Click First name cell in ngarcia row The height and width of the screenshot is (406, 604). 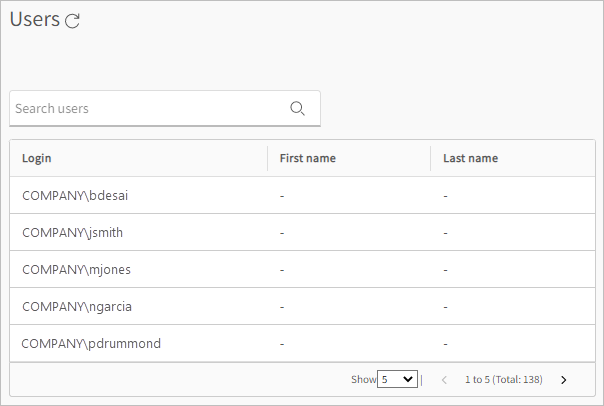(x=283, y=306)
